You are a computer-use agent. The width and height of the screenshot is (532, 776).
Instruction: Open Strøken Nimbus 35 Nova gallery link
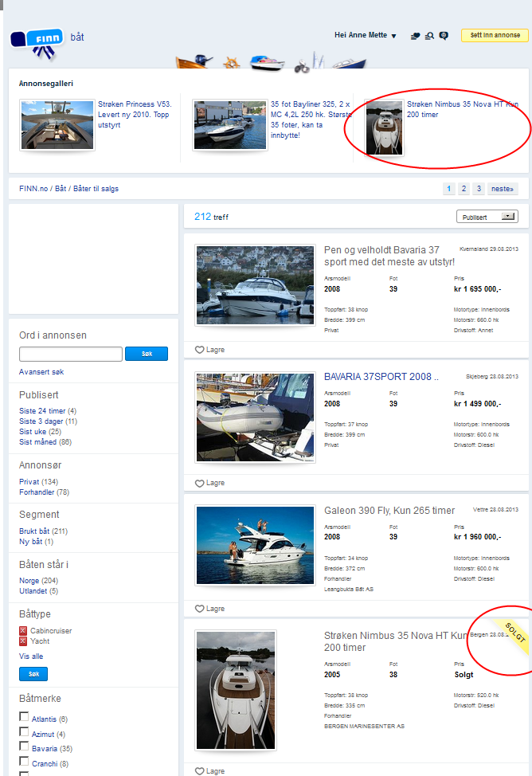[463, 109]
